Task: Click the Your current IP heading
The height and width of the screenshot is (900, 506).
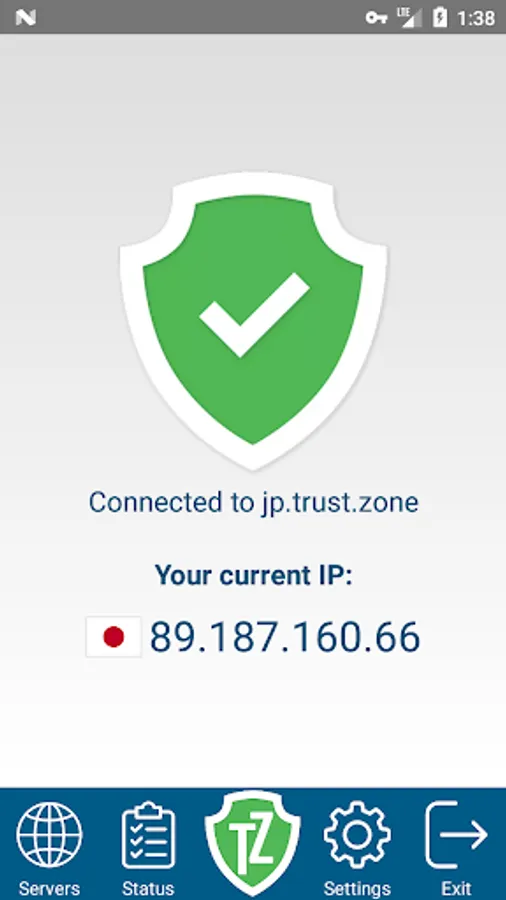Action: [x=254, y=575]
